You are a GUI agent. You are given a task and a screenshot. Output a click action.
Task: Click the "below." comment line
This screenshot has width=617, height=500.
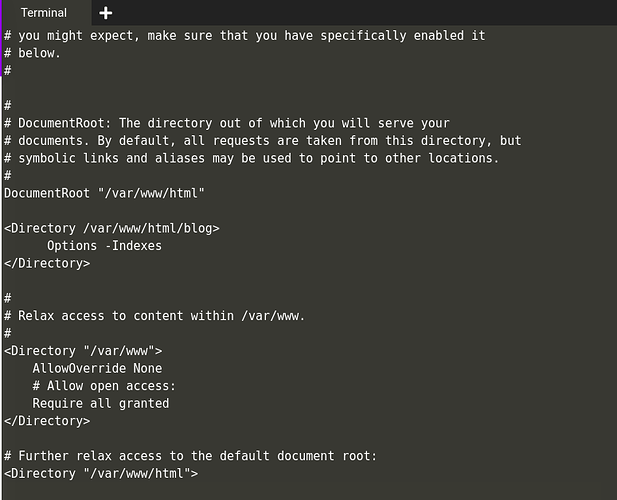39,53
